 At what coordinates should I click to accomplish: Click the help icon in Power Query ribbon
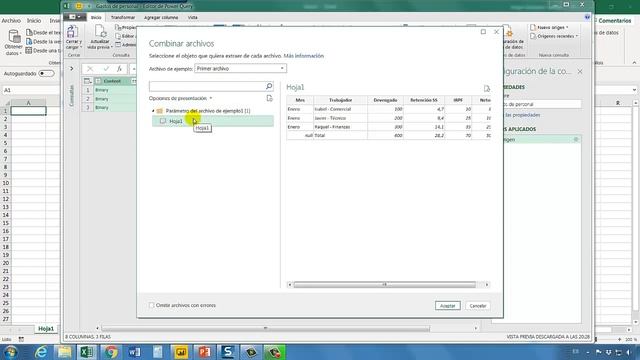(587, 17)
